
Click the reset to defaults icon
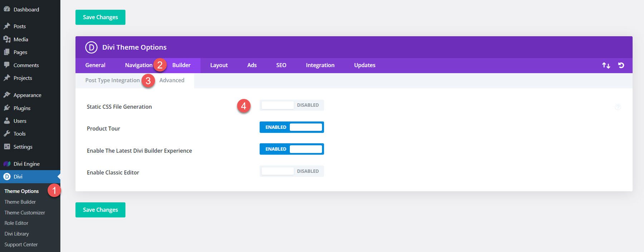click(x=621, y=65)
